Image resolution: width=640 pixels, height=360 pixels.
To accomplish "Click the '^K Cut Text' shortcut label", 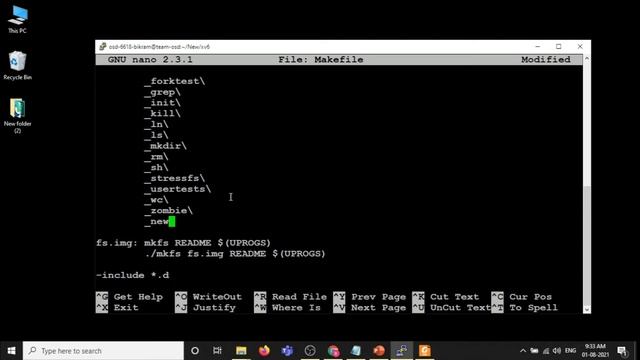I will tap(446, 297).
